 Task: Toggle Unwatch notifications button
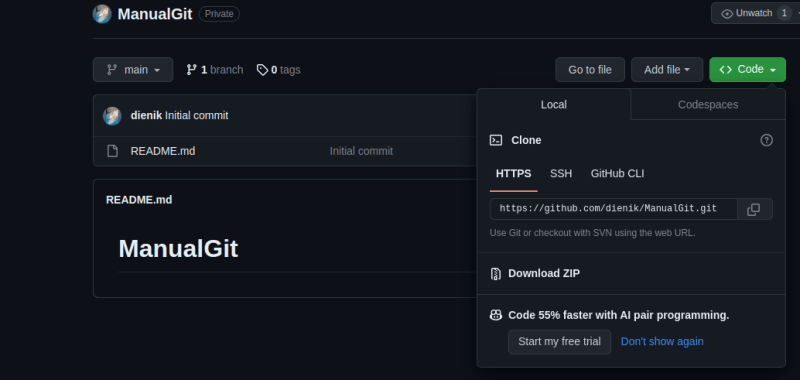click(756, 13)
